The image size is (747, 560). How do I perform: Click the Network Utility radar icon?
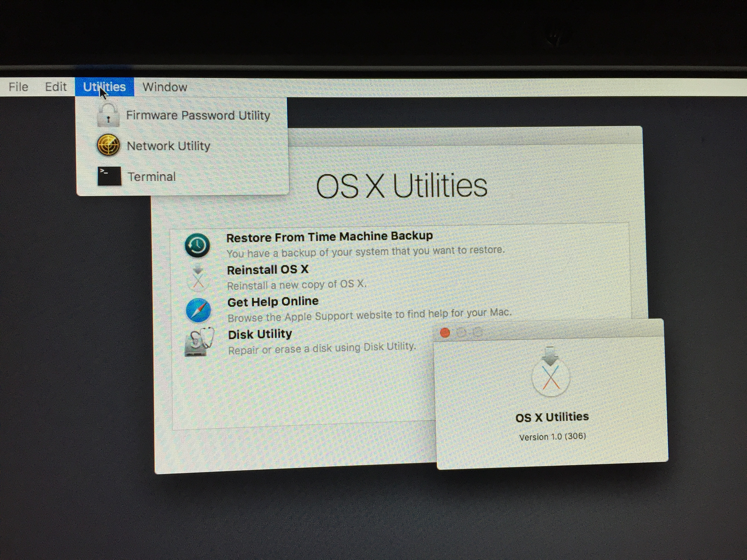[x=108, y=145]
